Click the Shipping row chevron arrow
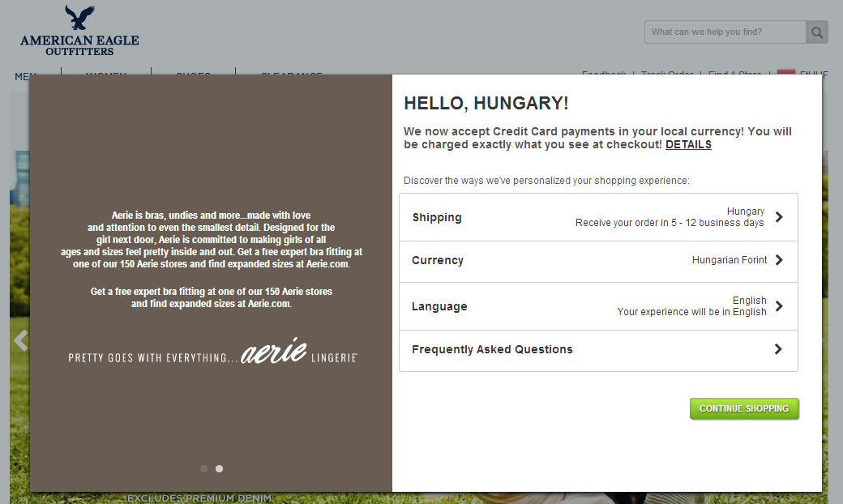Image resolution: width=843 pixels, height=504 pixels. (x=778, y=217)
